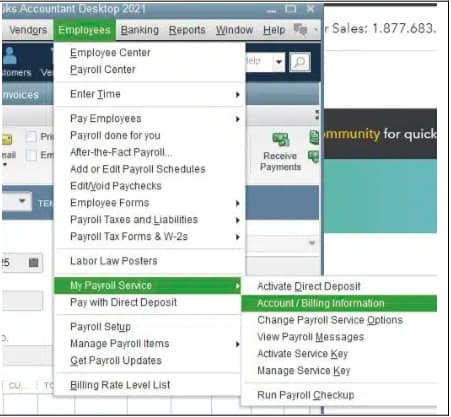The height and width of the screenshot is (417, 451).
Task: Expand Payroll Taxes and Liabilities submenu
Action: pos(149,220)
